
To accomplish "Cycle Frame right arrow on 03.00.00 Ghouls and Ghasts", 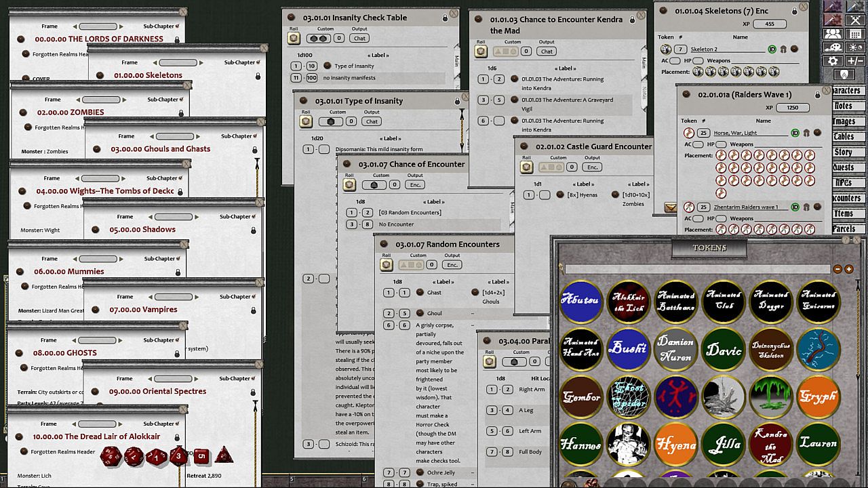I will point(197,136).
